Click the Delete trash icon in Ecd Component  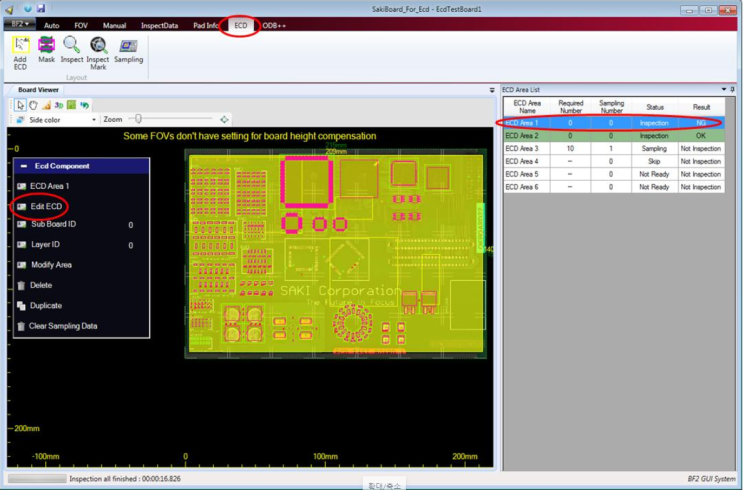point(21,285)
